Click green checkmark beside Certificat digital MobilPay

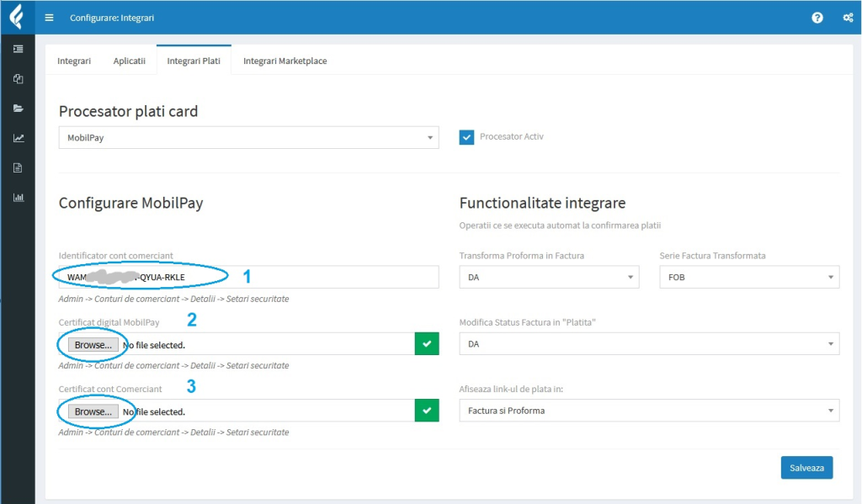point(427,344)
